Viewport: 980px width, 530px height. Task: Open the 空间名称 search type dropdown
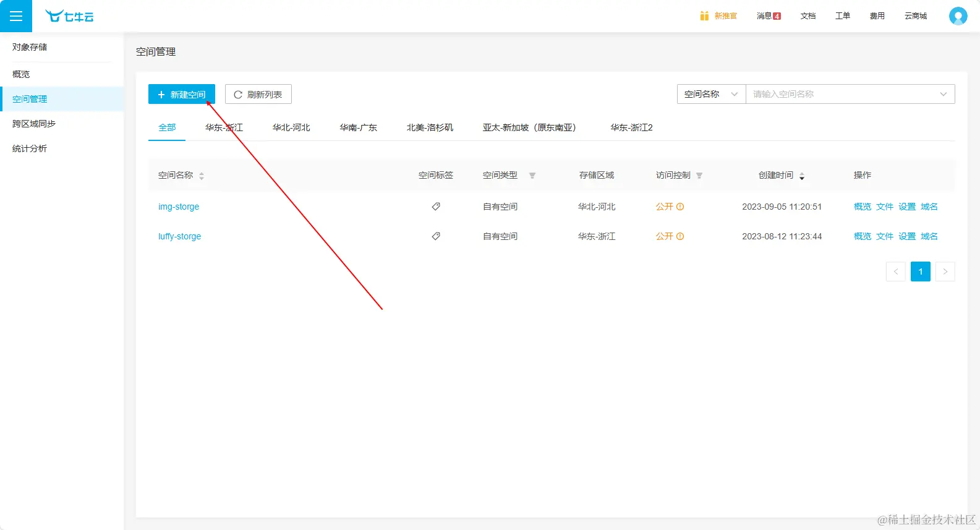(711, 94)
